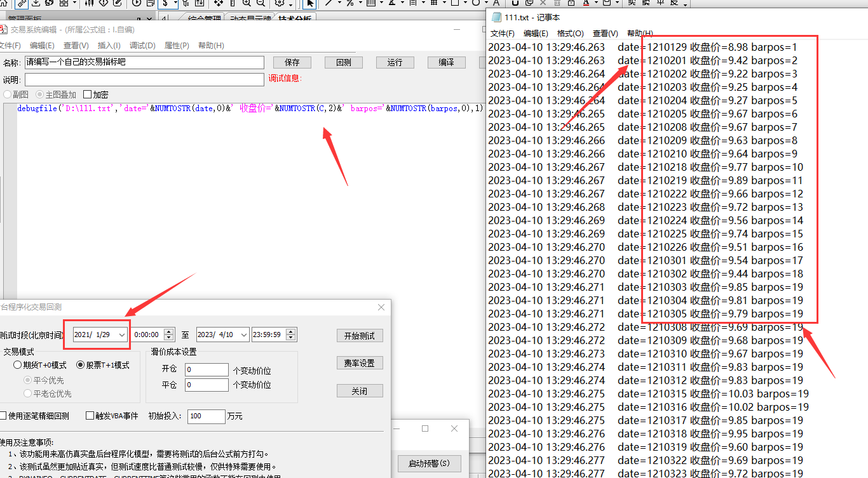Open the 调试(D) menu in formula editor

tap(142, 46)
